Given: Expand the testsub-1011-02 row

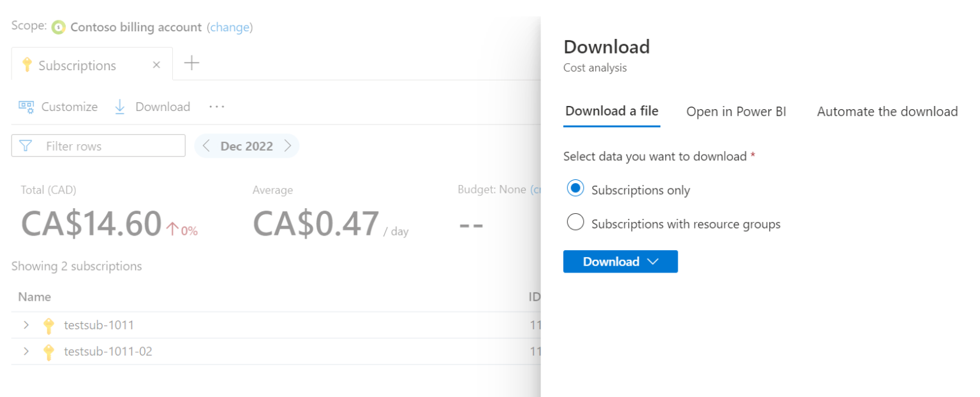Looking at the screenshot, I should pyautogui.click(x=26, y=352).
